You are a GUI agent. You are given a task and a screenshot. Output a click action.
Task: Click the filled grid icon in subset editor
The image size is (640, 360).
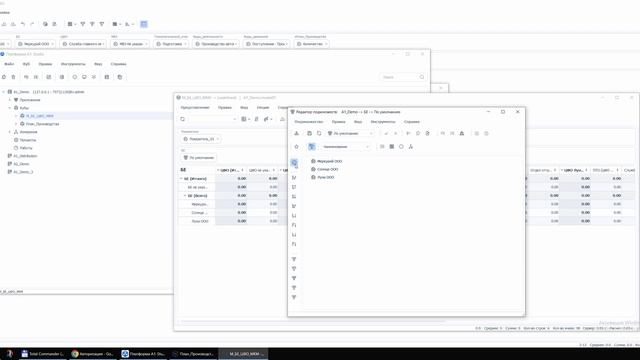click(x=391, y=147)
